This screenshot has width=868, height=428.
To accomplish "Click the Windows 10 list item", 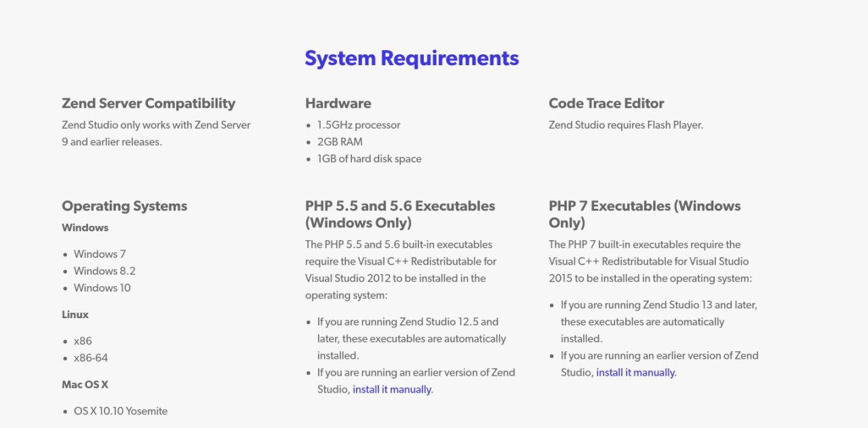I will point(102,288).
